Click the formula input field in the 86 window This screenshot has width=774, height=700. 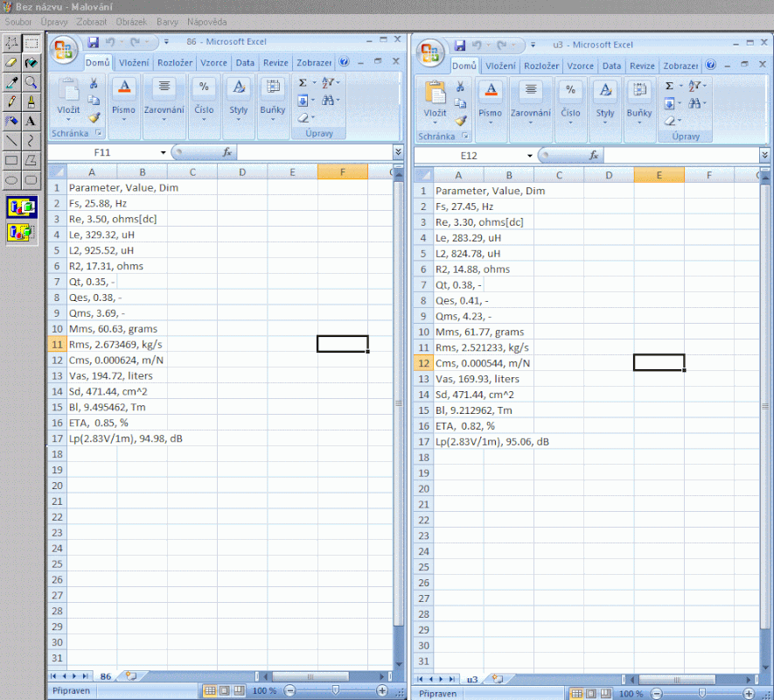(314, 152)
